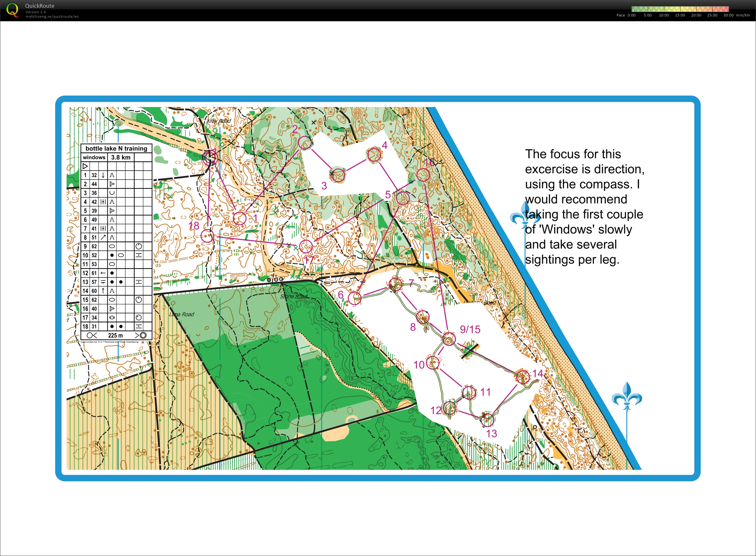Viewport: 756px width, 556px height.
Task: Select control circle 1 on the map
Action: tap(240, 218)
